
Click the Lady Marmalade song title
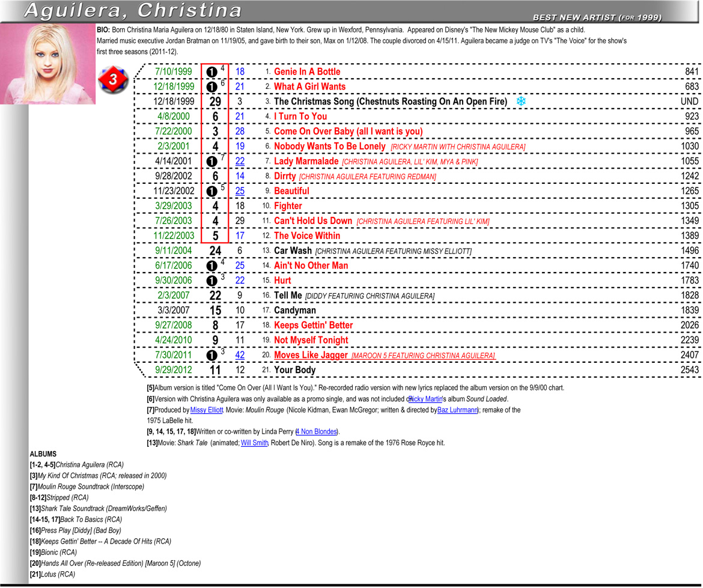[306, 162]
